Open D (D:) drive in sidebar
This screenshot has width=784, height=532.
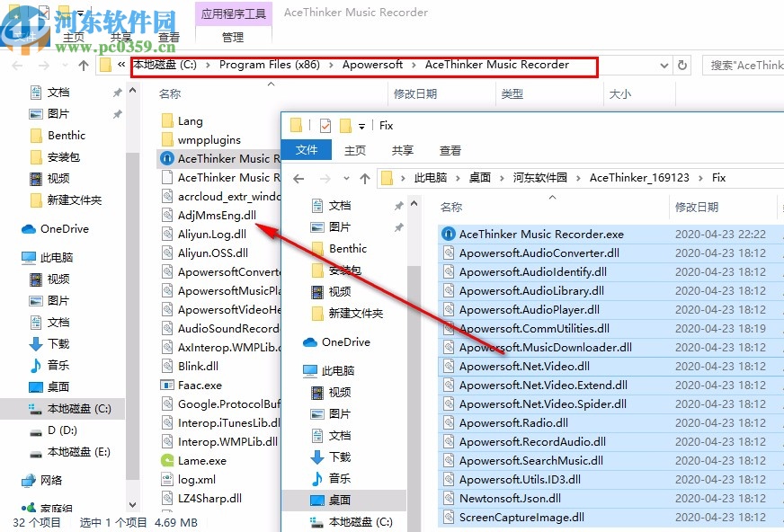point(62,430)
